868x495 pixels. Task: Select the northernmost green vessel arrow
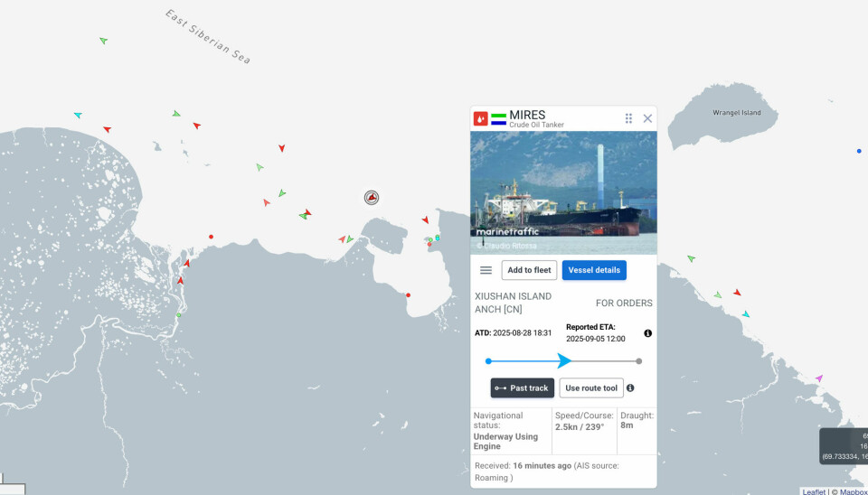coord(103,41)
